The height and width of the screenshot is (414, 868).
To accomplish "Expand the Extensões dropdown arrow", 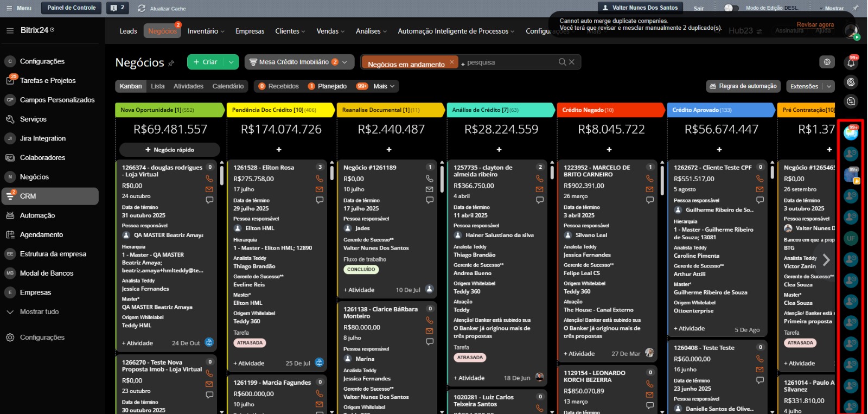I will (x=828, y=86).
